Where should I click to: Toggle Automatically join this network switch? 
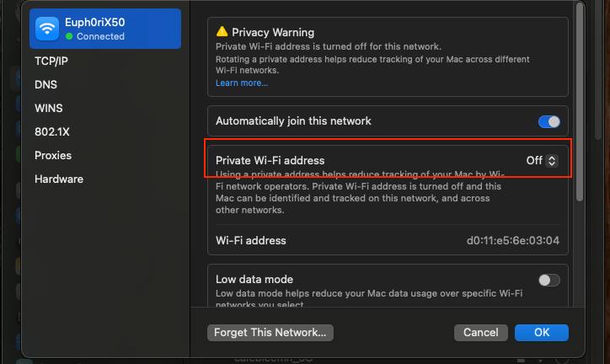click(548, 121)
